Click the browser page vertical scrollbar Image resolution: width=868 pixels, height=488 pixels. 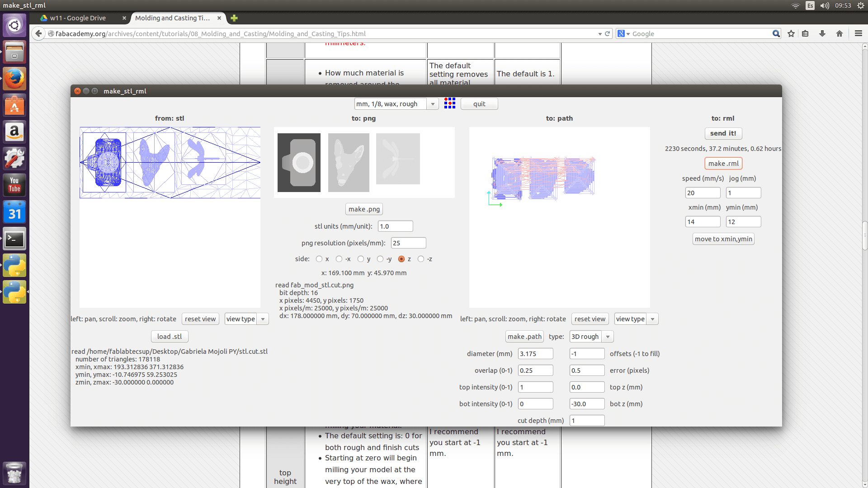pyautogui.click(x=864, y=235)
